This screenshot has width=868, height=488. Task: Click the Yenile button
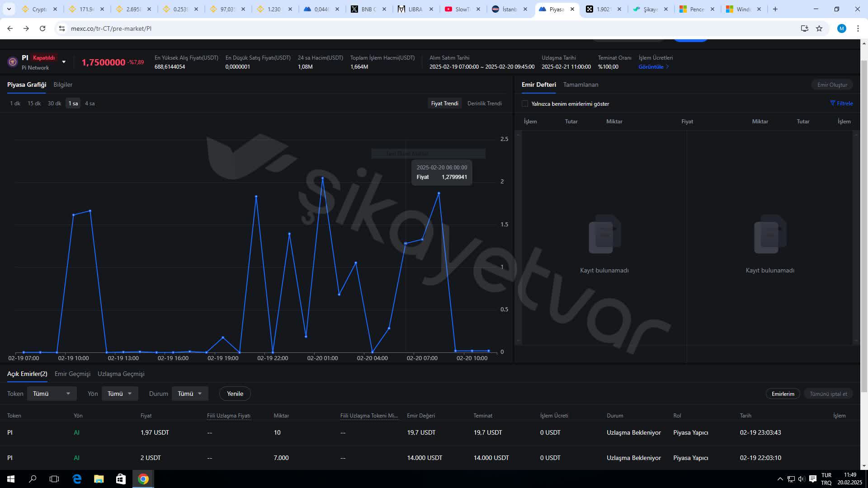click(235, 393)
